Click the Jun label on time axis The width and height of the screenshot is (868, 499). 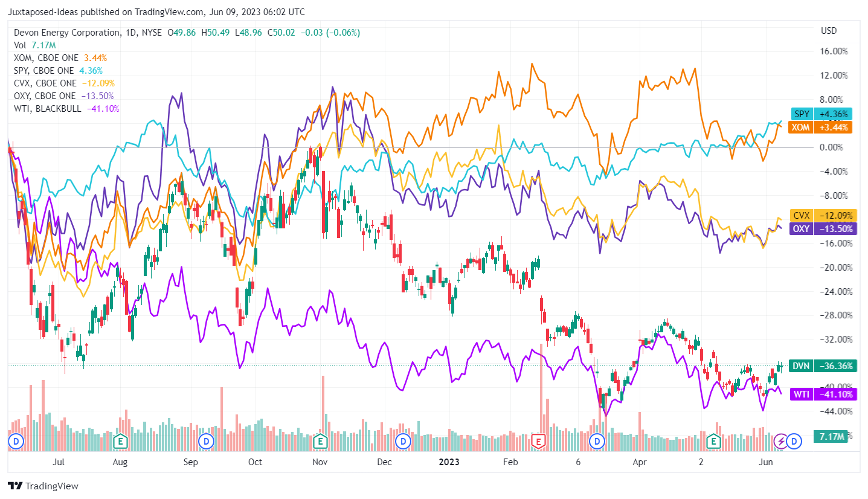click(x=766, y=462)
